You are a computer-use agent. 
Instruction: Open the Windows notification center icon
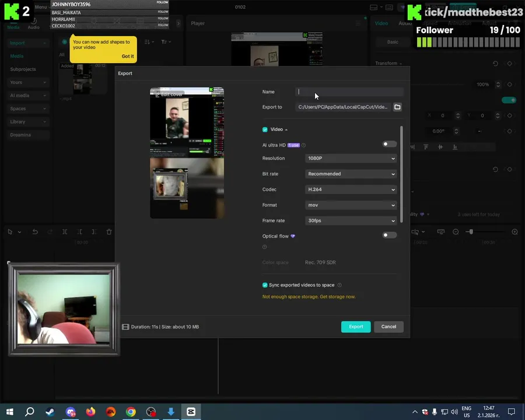[x=511, y=412]
